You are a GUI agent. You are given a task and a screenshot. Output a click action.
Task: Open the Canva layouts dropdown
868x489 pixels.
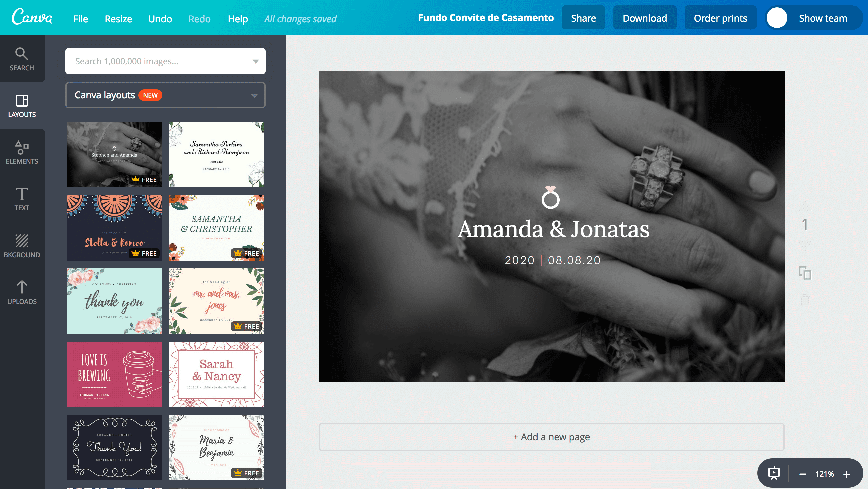click(x=165, y=95)
